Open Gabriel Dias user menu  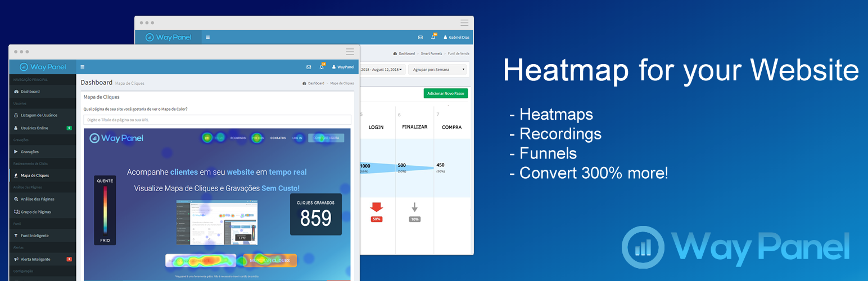click(x=456, y=37)
